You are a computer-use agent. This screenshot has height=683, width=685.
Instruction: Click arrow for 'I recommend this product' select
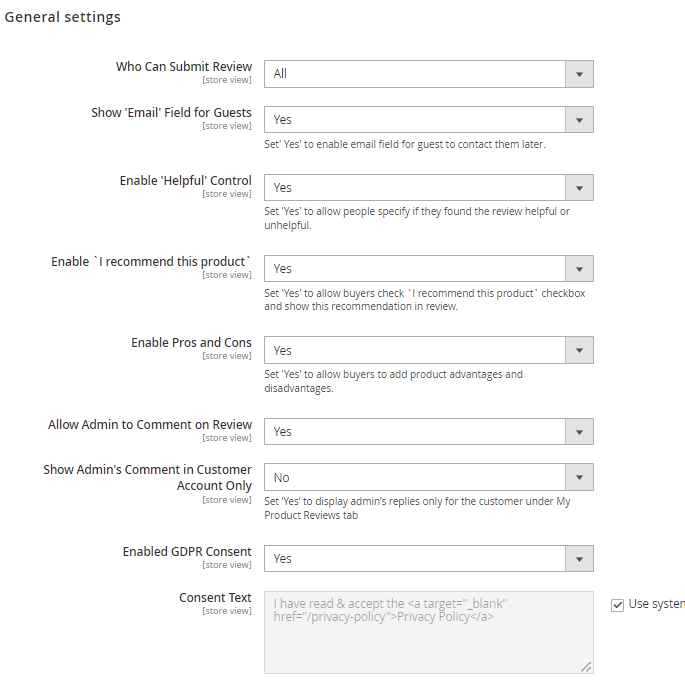click(579, 269)
